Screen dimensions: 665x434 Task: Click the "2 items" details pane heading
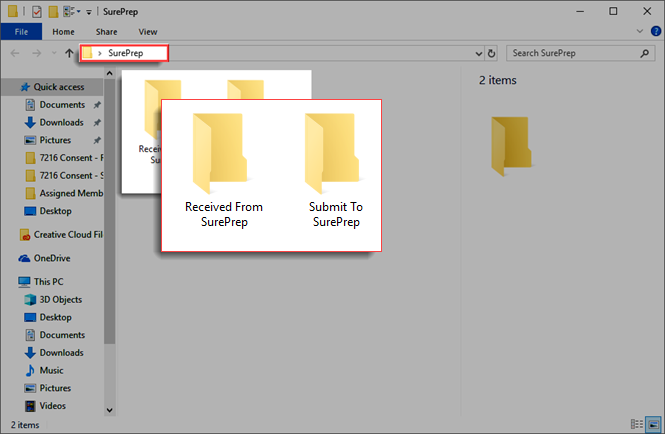[498, 80]
